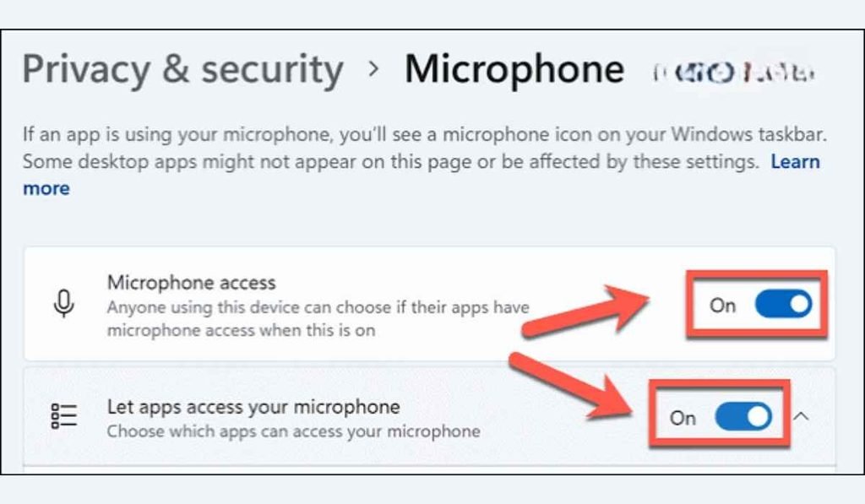Go back to Privacy & security breadcrumb
The width and height of the screenshot is (865, 504).
click(182, 69)
